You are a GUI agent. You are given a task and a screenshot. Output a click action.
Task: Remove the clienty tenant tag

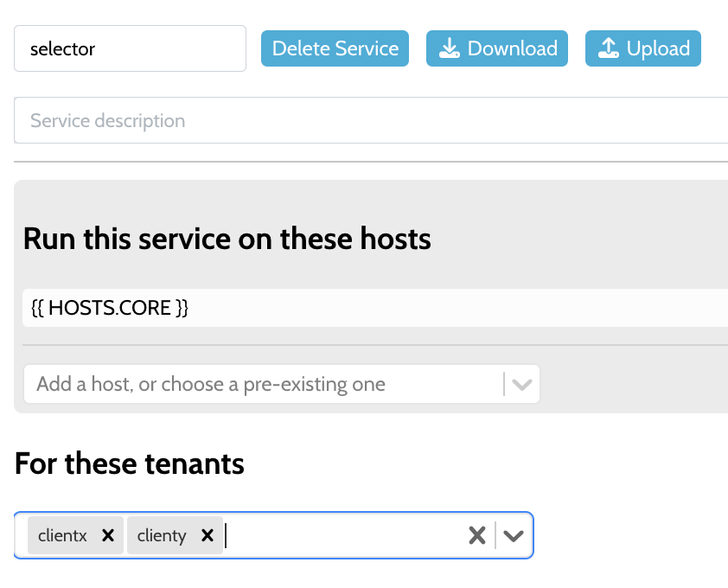tap(208, 535)
